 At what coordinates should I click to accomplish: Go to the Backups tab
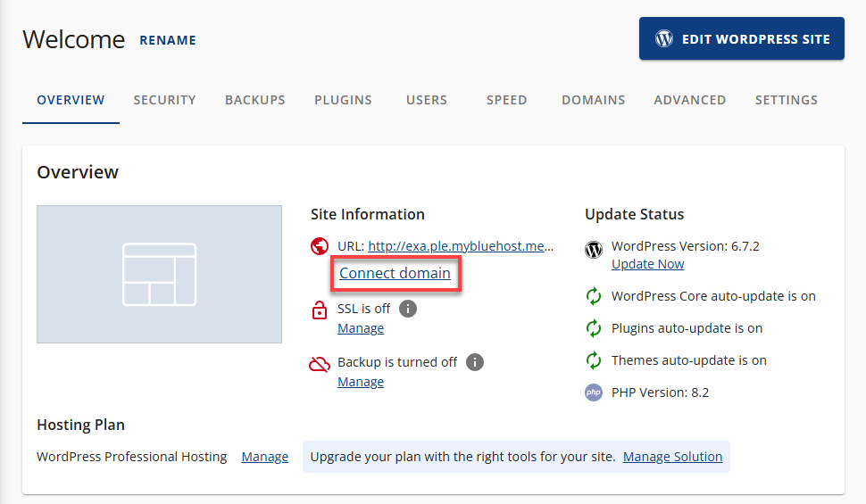255,100
